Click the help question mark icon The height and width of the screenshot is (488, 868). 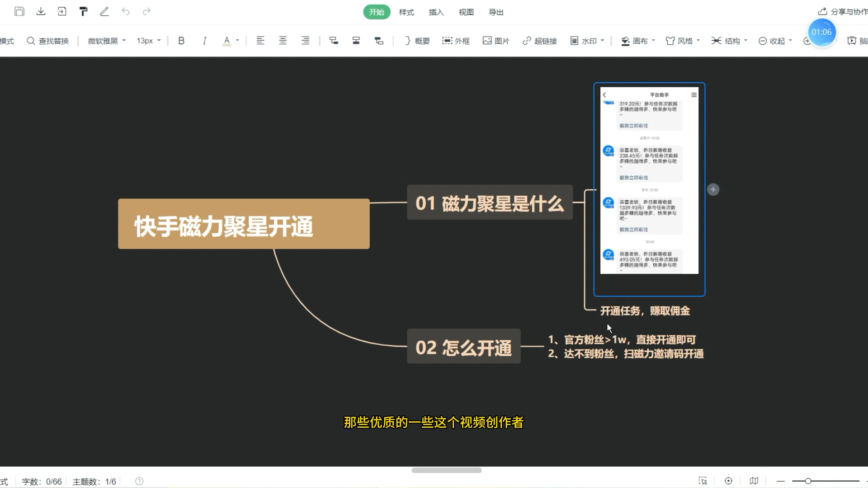point(139,481)
